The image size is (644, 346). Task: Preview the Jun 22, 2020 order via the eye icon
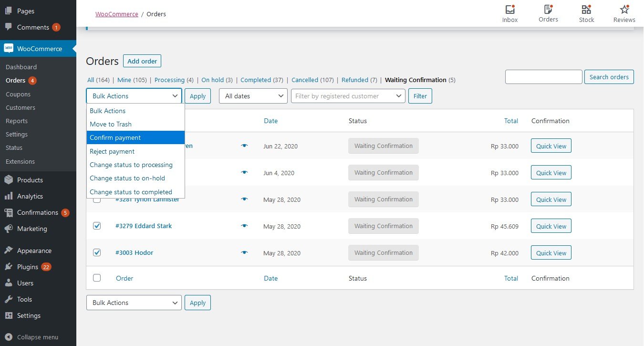pos(245,146)
